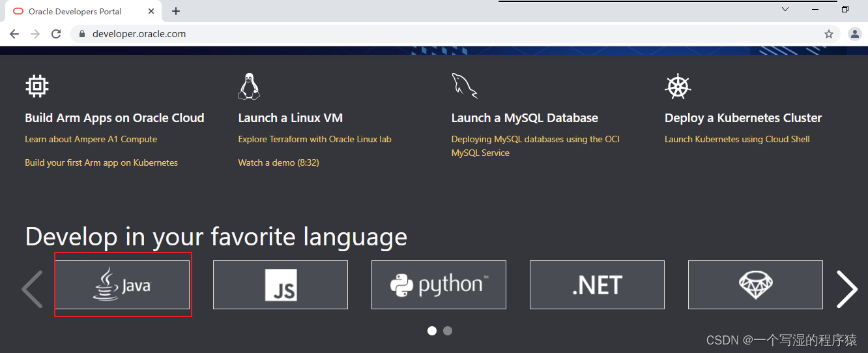
Task: Minimize the browser window
Action: coord(815,9)
